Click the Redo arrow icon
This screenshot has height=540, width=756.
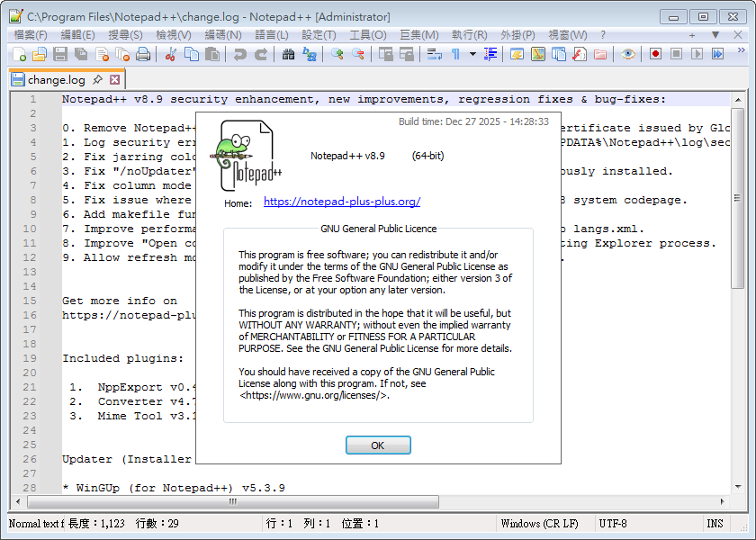point(261,54)
